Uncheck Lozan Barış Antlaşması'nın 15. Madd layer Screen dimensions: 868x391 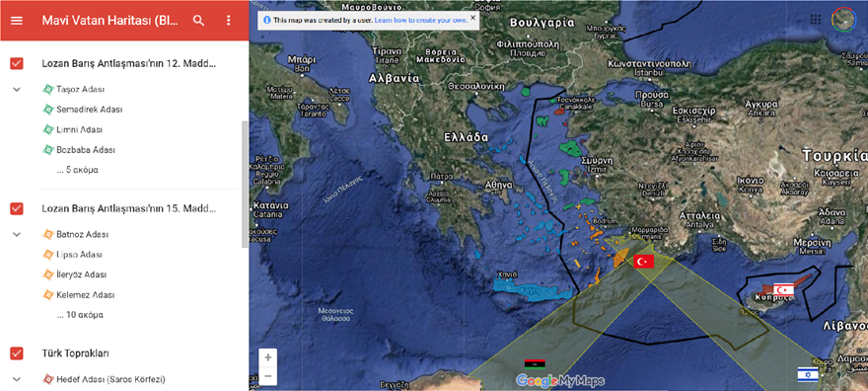[x=17, y=208]
